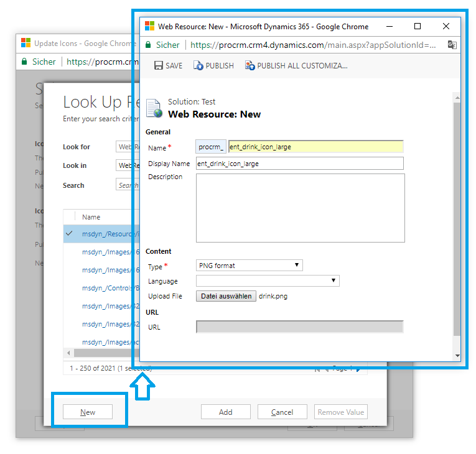Open the msdyn_/Controls lookup list entry
The height and width of the screenshot is (454, 476).
(x=106, y=288)
